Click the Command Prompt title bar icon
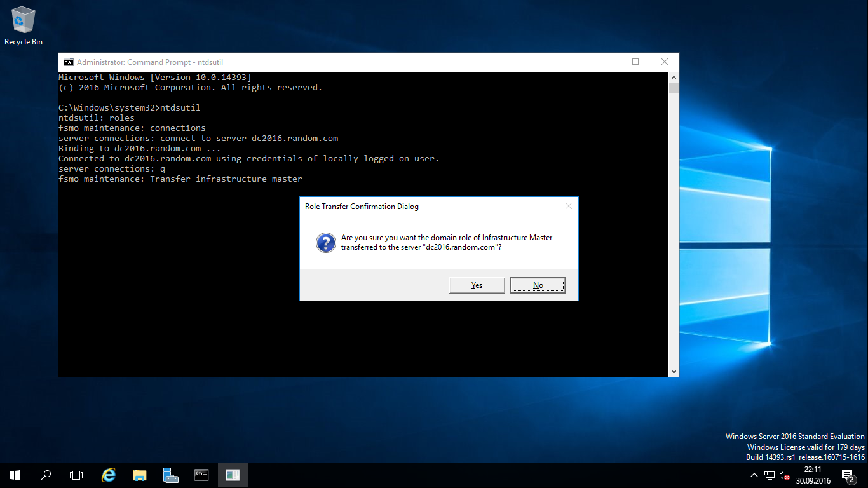Viewport: 868px width, 488px height. 68,62
